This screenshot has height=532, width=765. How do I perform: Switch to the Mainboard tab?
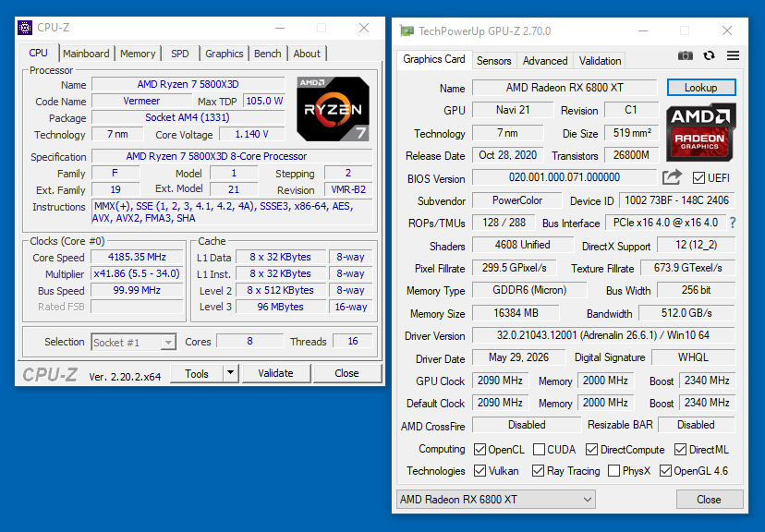[86, 54]
